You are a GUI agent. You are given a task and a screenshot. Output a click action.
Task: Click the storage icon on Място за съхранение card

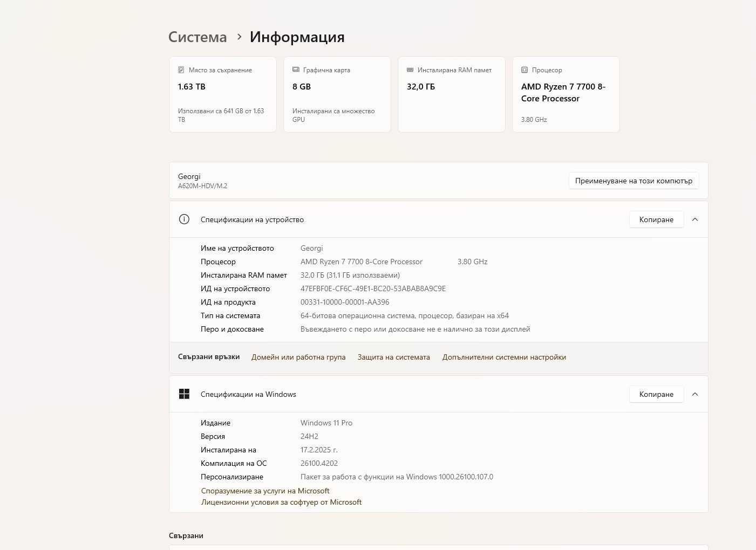181,70
